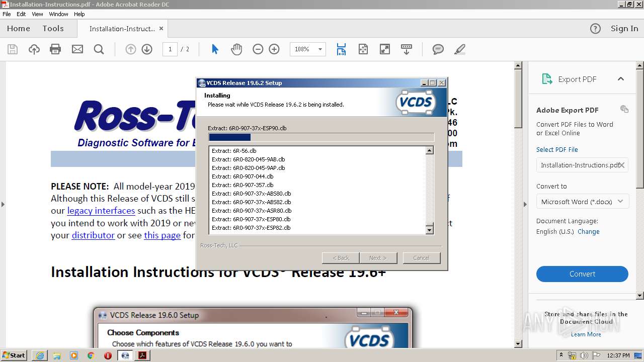Zoom in with the plus icon

(274, 49)
